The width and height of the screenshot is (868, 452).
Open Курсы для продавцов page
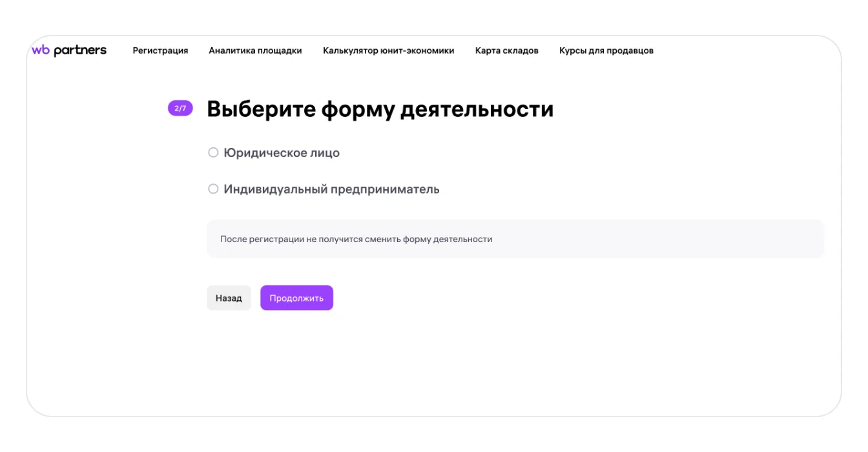tap(606, 50)
